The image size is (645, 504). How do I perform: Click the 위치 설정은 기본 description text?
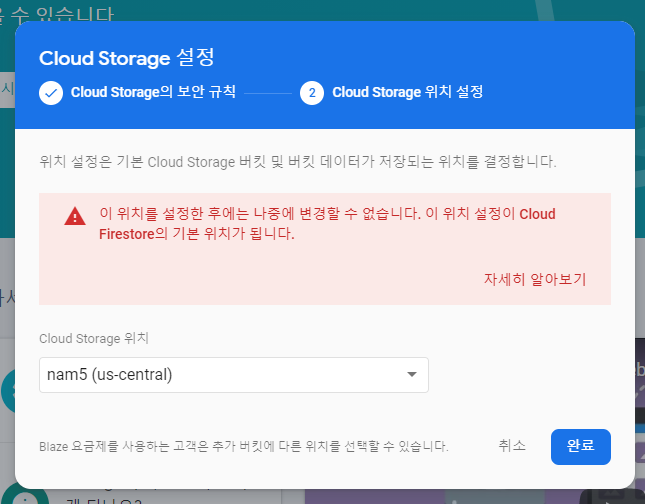[x=298, y=162]
